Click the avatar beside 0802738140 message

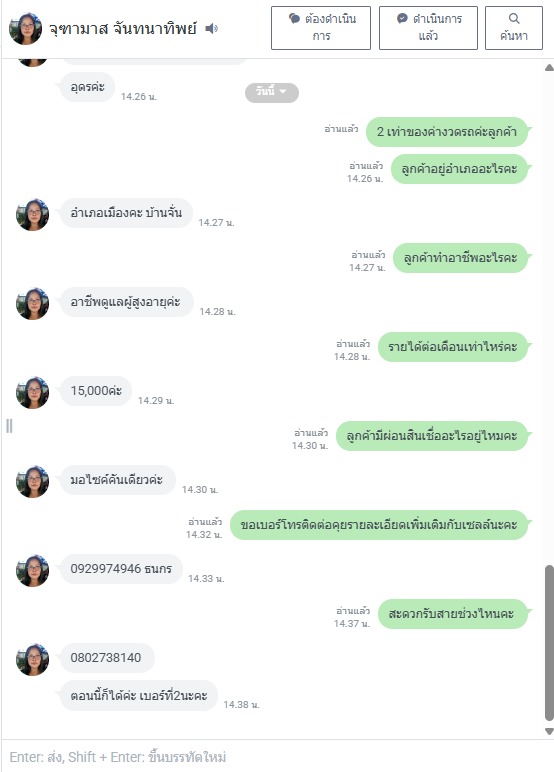pos(33,659)
